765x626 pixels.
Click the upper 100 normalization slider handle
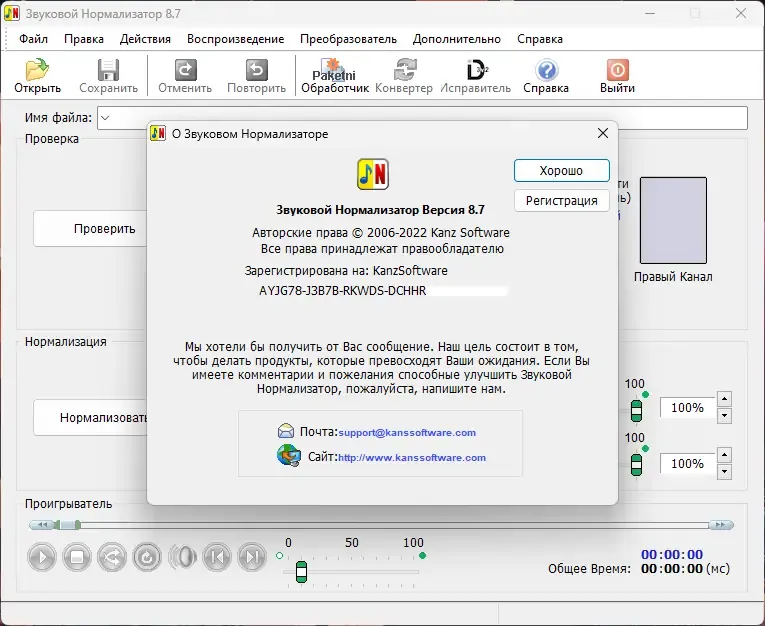(636, 411)
